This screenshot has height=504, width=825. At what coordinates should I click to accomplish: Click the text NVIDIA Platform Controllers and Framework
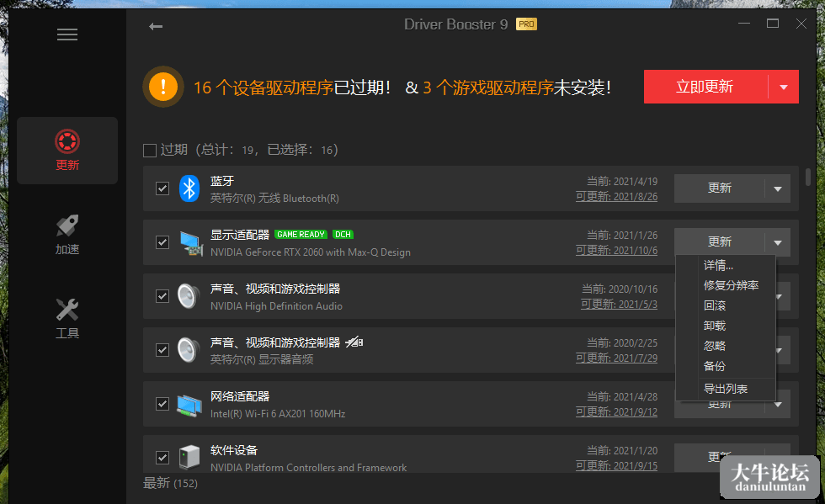[x=308, y=468]
